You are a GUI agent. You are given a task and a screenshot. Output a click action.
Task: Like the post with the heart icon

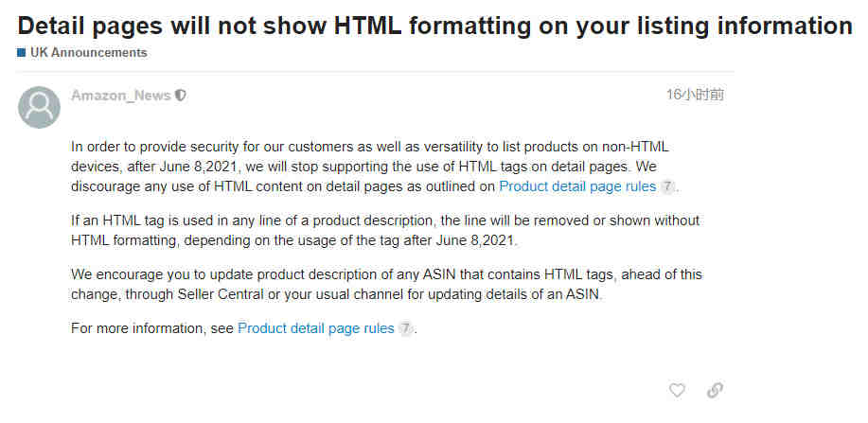click(x=677, y=390)
